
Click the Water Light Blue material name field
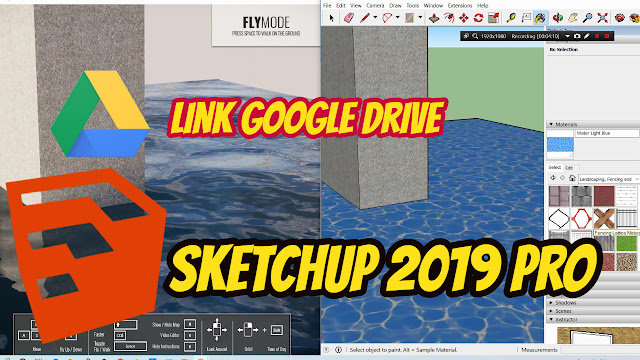(x=607, y=133)
